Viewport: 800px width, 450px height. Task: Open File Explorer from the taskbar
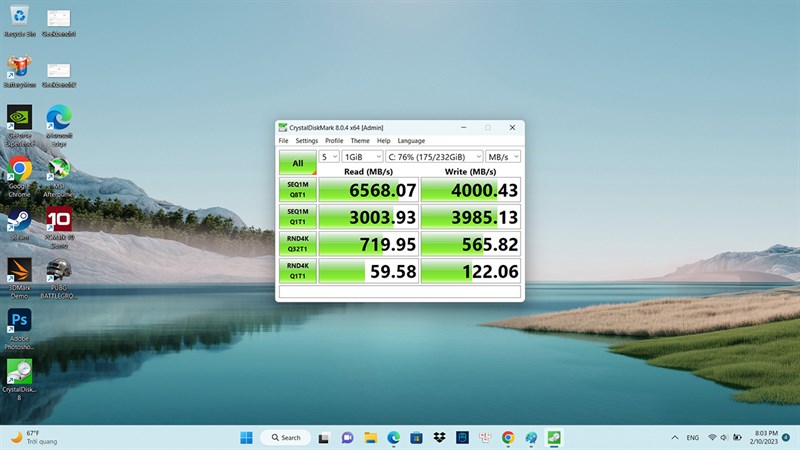[x=370, y=437]
